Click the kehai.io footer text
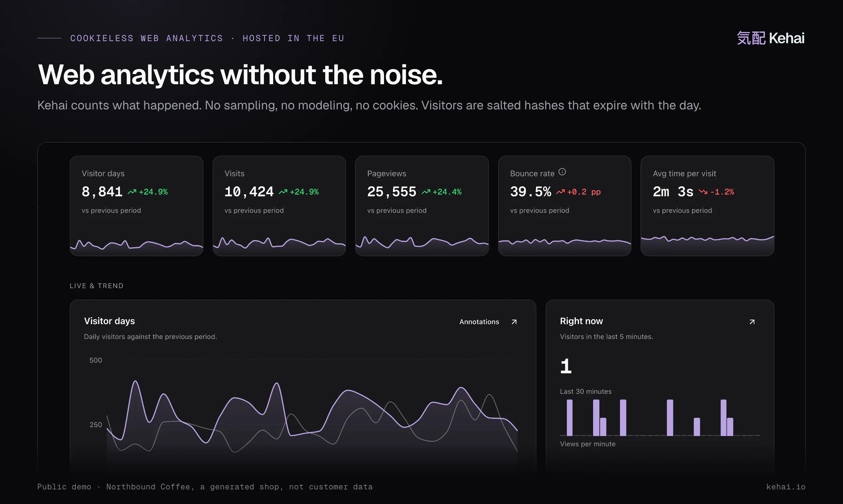This screenshot has height=504, width=843. click(x=786, y=487)
